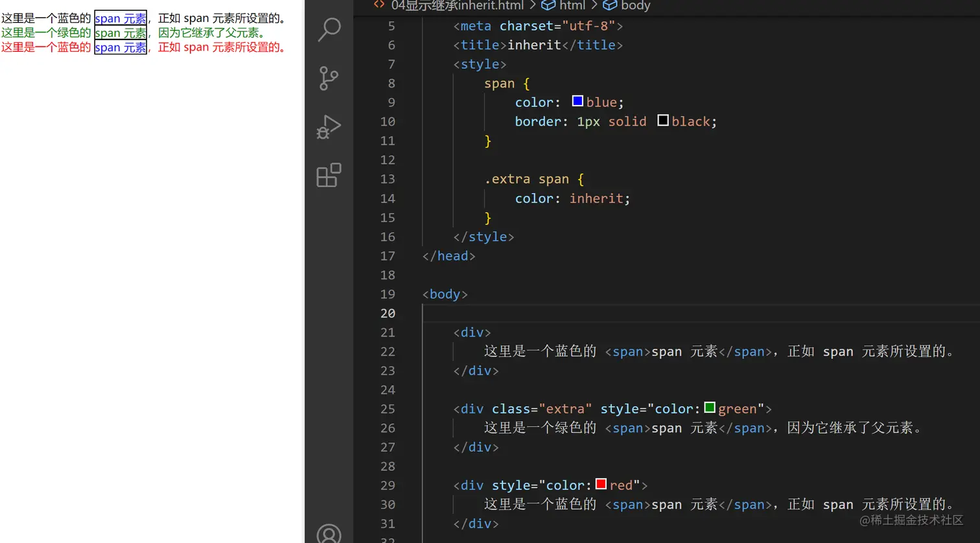This screenshot has height=543, width=980.
Task: Click the opening <body> tag
Action: click(x=445, y=294)
